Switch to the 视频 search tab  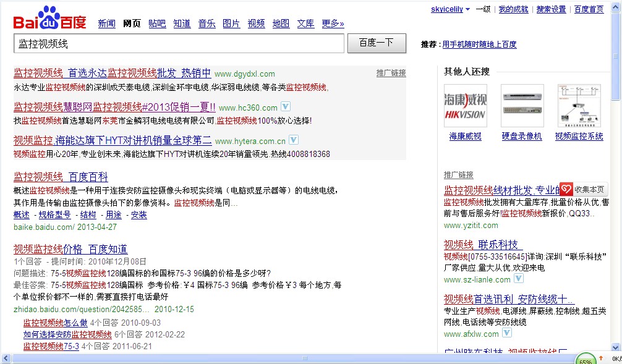256,23
